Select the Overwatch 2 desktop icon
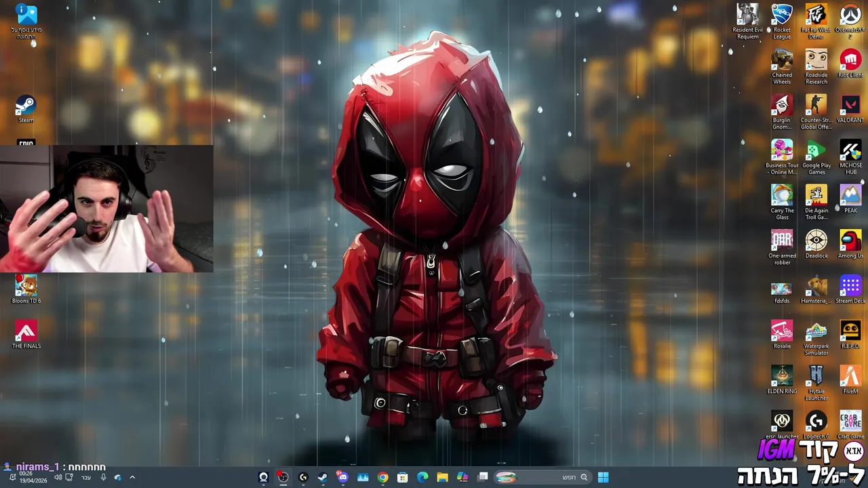868x488 pixels. 850,21
